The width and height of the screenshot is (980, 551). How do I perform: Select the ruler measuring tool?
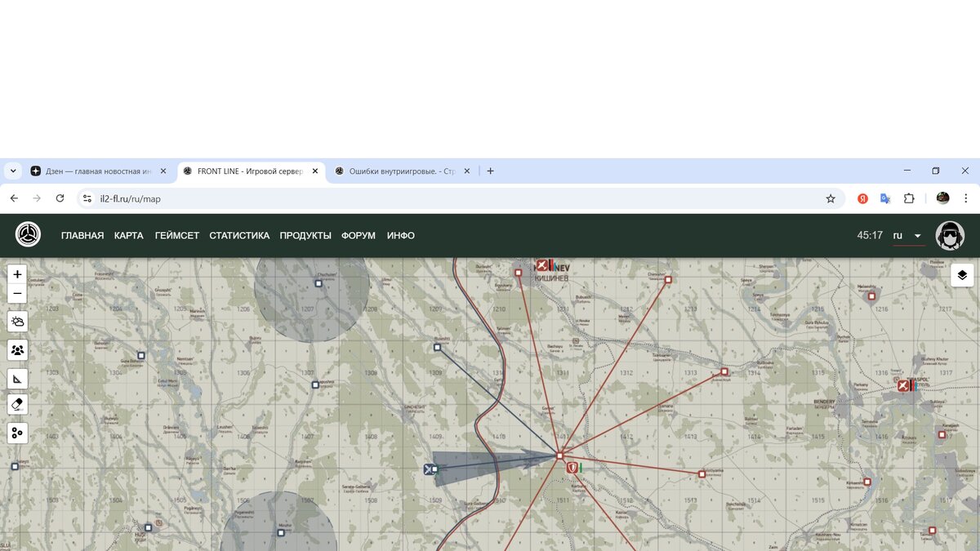(17, 379)
